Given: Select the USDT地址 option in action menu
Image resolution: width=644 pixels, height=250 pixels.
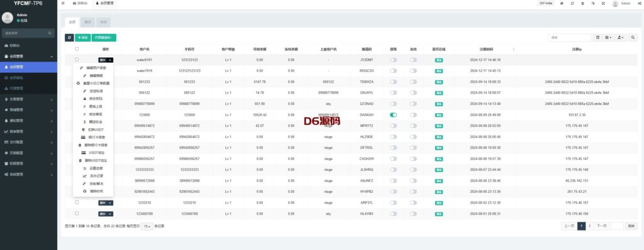Looking at the screenshot, I should point(93,153).
